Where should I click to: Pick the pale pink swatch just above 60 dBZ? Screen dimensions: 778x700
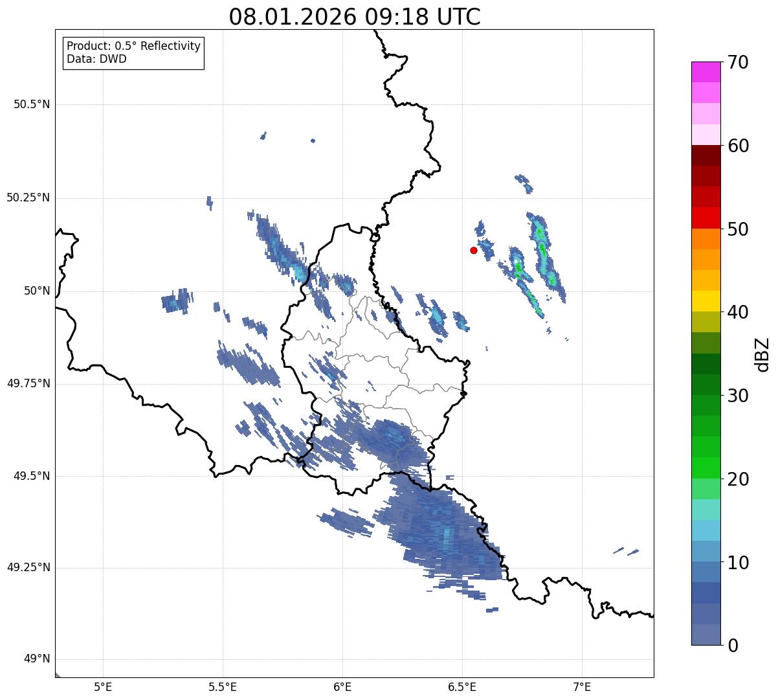[x=706, y=135]
